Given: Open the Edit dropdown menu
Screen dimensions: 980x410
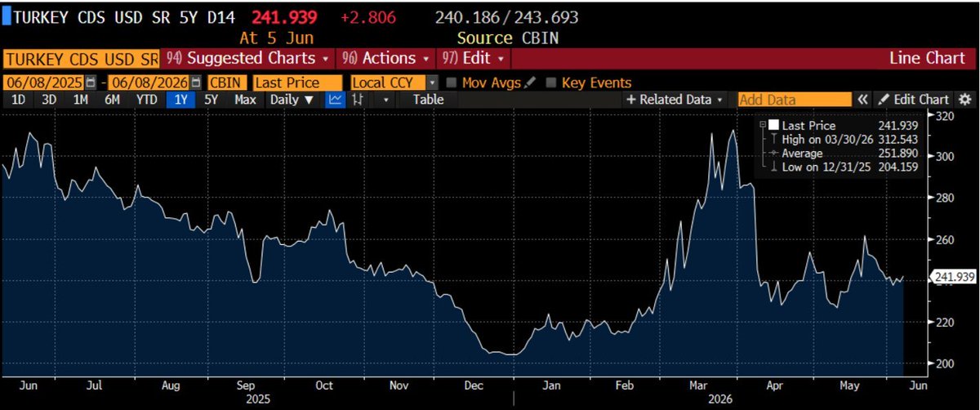Looking at the screenshot, I should tap(475, 59).
